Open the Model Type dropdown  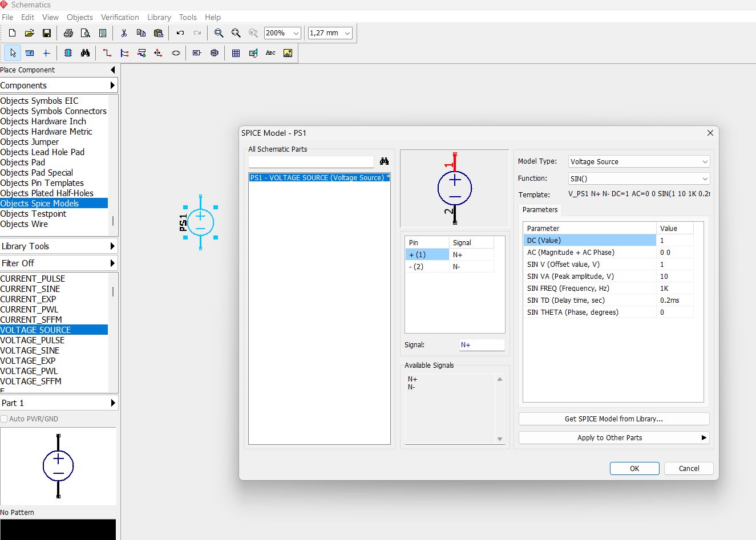[x=639, y=162]
